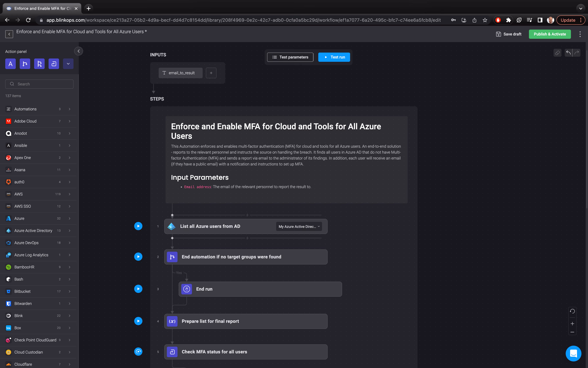The image size is (588, 368).
Task: Reset canvas zoom
Action: click(572, 311)
